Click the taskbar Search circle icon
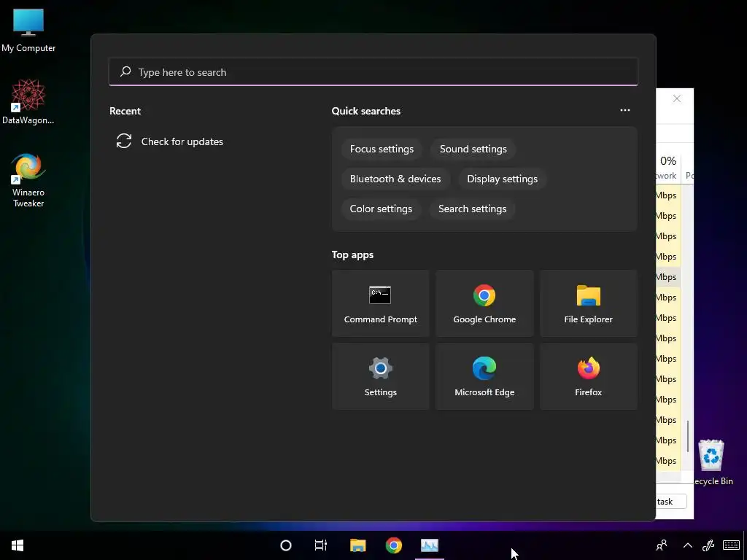The height and width of the screenshot is (560, 747). (x=285, y=545)
